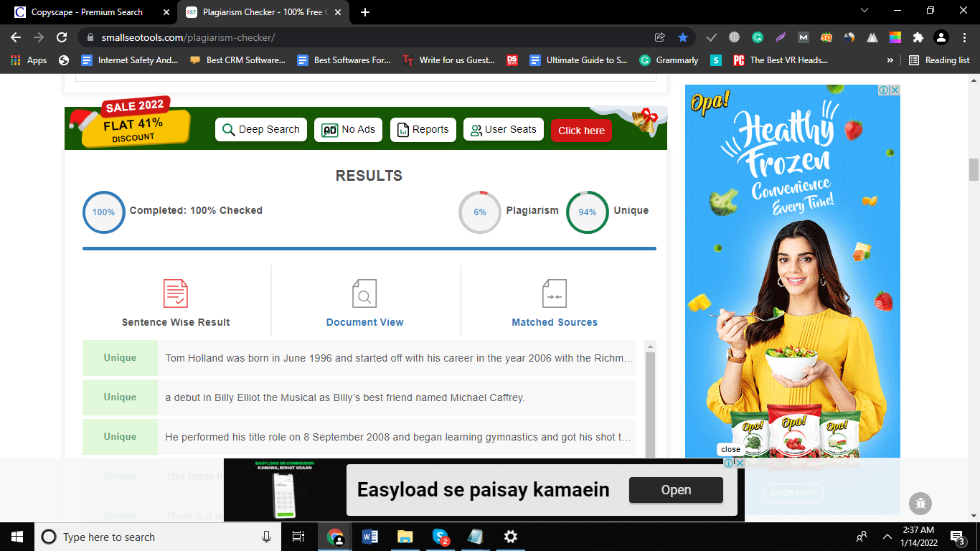Screen dimensions: 980x551
Task: Open Best CRM Software bookmark
Action: point(237,60)
